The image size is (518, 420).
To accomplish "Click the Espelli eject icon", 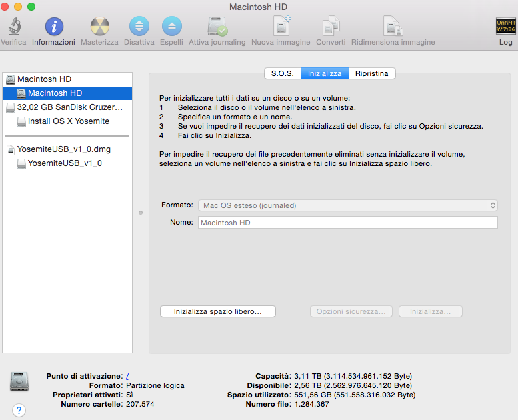I will pos(172,26).
